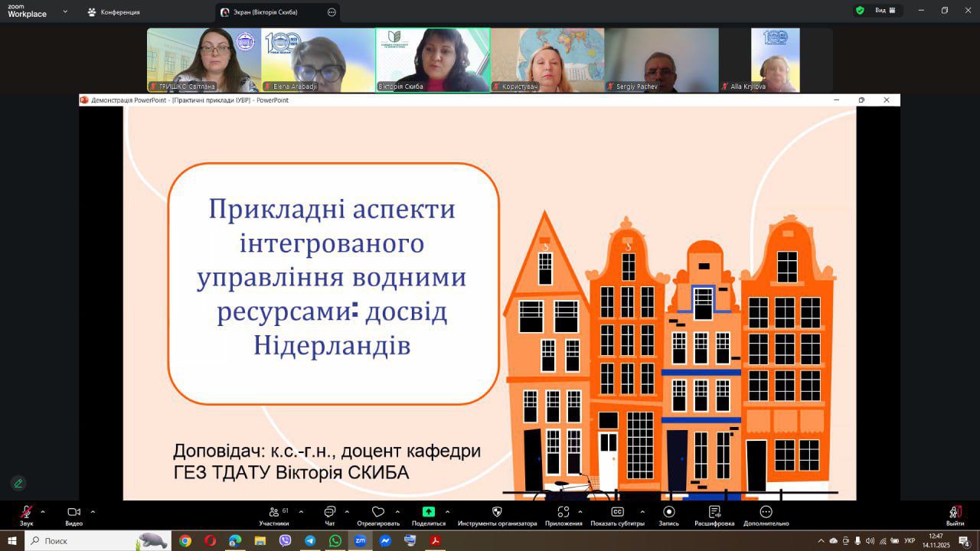This screenshot has width=980, height=551.
Task: Click the green encryption shield icon
Action: [x=860, y=11]
